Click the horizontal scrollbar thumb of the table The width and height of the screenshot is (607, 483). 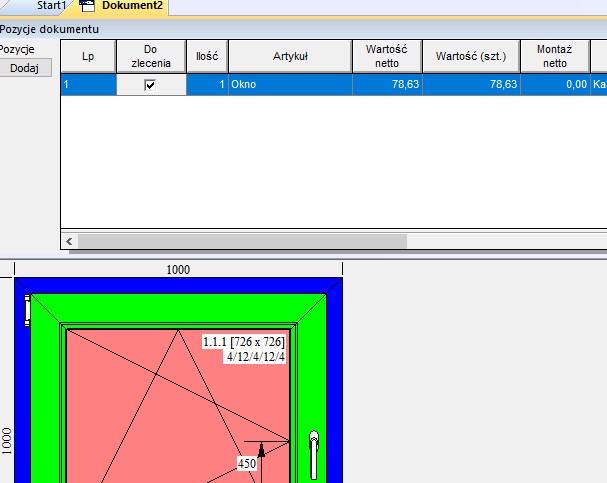(x=242, y=242)
